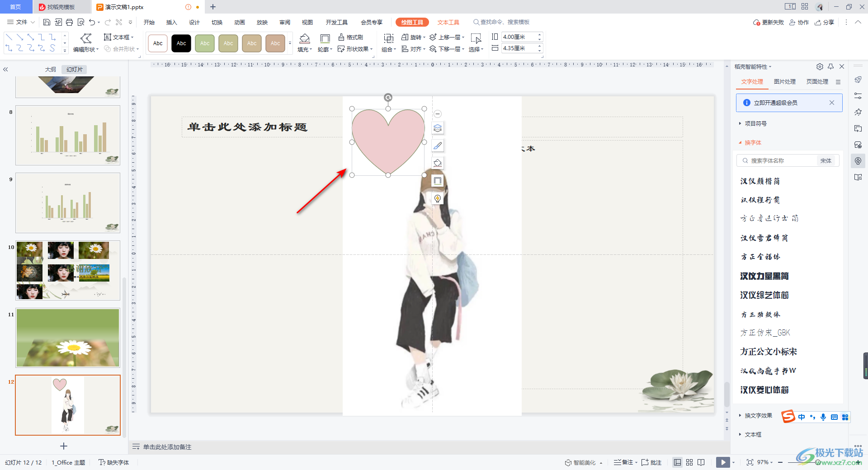
Task: Click 格式刷 format painter
Action: pyautogui.click(x=351, y=37)
